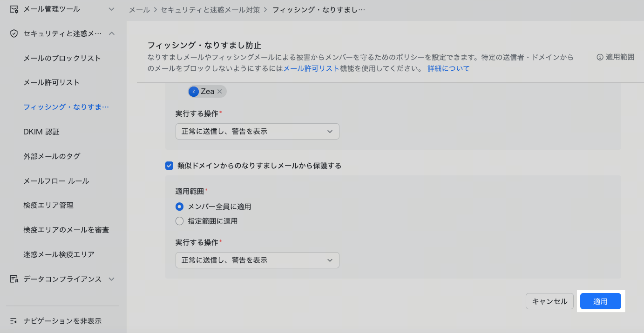This screenshot has height=333, width=644.
Task: Select the 指定範囲に適用 radio option
Action: pos(179,221)
